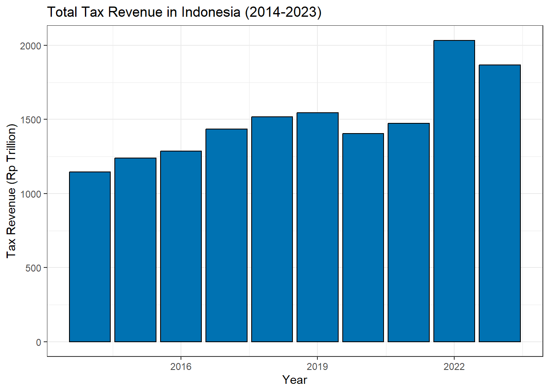Screen dimensions: 549x392
Task: Select the bar above the 2019 label
Action: 317,227
